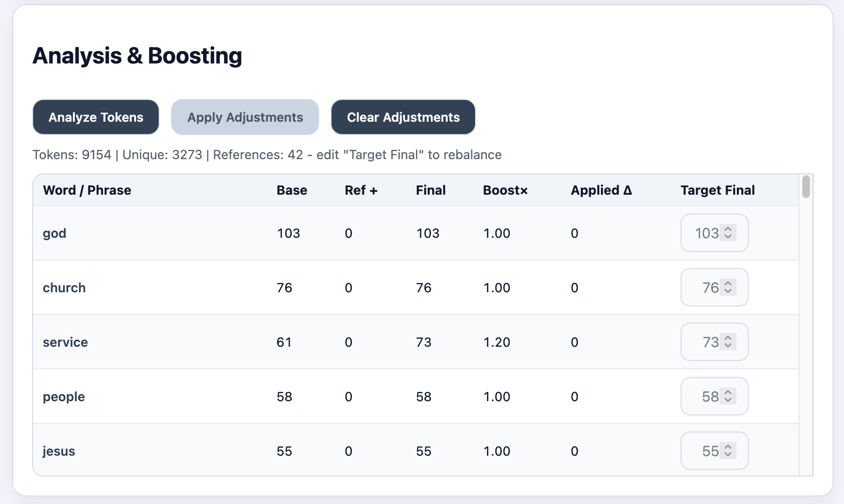Select the service row word cell
This screenshot has width=844, height=504.
point(65,342)
